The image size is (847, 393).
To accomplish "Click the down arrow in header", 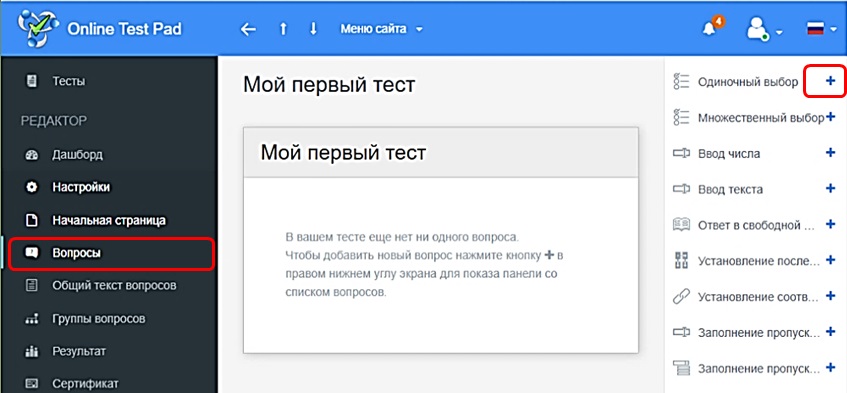I will (313, 29).
